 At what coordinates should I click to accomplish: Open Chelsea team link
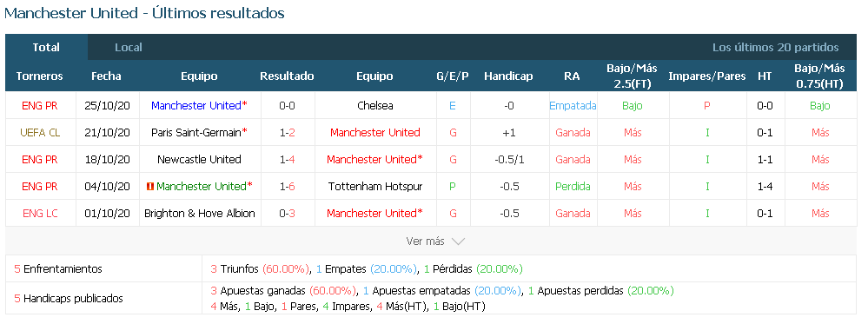[374, 105]
